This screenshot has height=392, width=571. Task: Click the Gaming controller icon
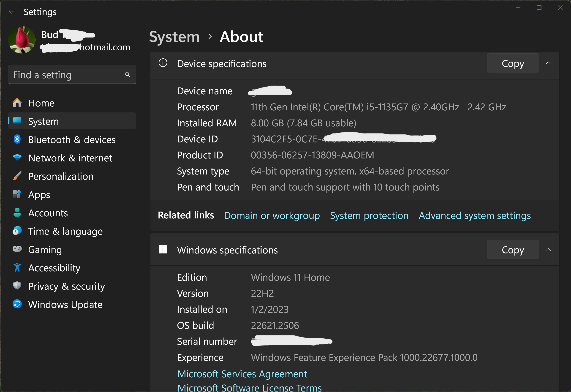click(x=17, y=249)
